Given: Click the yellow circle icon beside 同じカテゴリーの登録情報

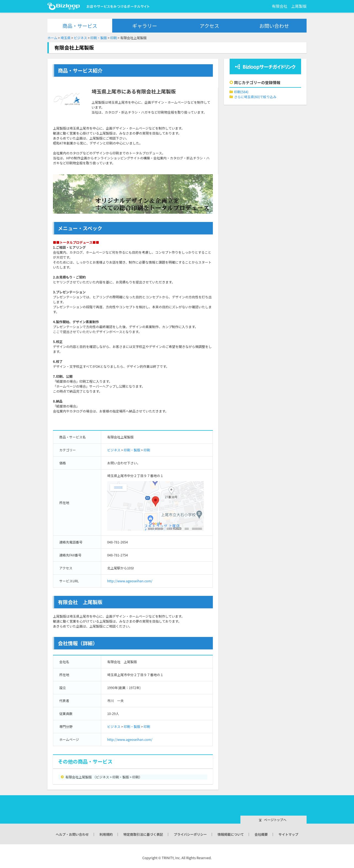Looking at the screenshot, I should tap(231, 82).
